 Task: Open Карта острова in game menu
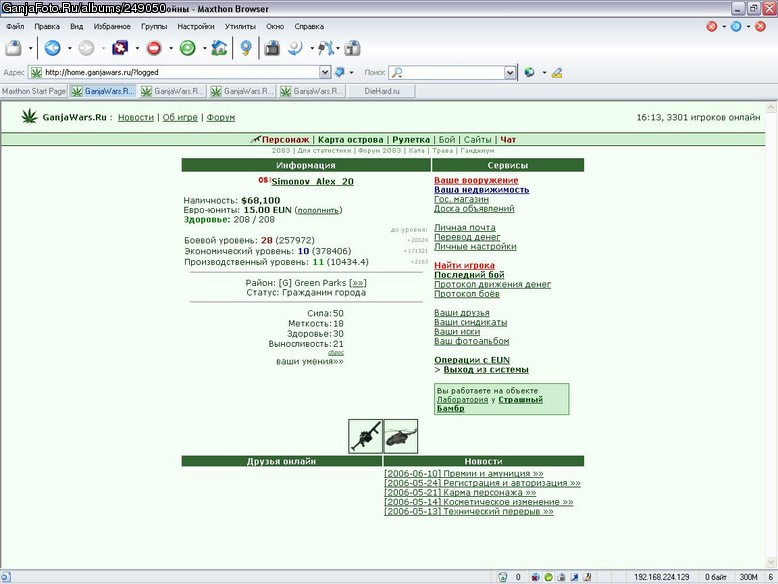point(351,139)
